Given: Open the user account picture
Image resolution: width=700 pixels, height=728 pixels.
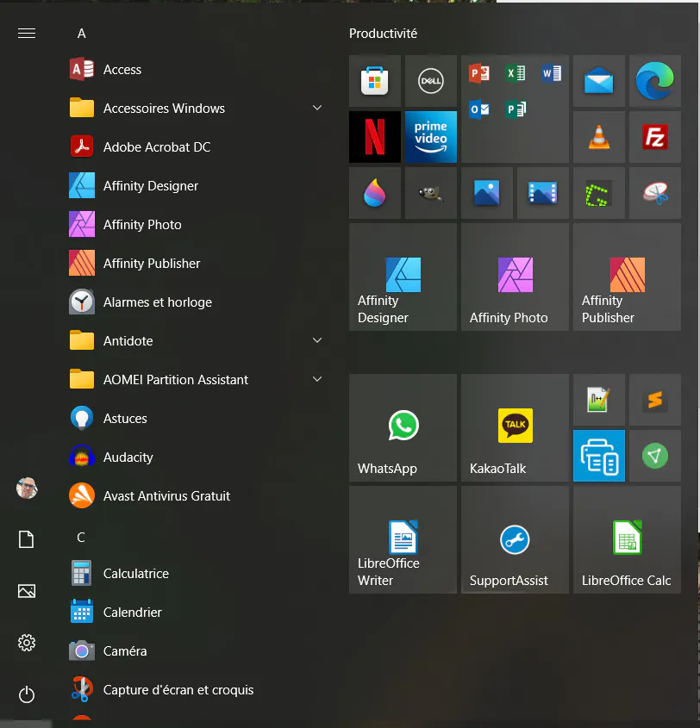Looking at the screenshot, I should tap(27, 488).
